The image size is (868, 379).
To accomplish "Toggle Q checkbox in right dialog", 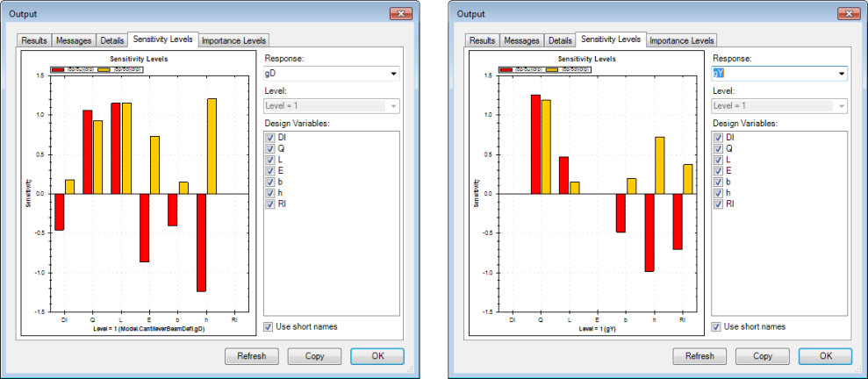I will click(x=718, y=149).
